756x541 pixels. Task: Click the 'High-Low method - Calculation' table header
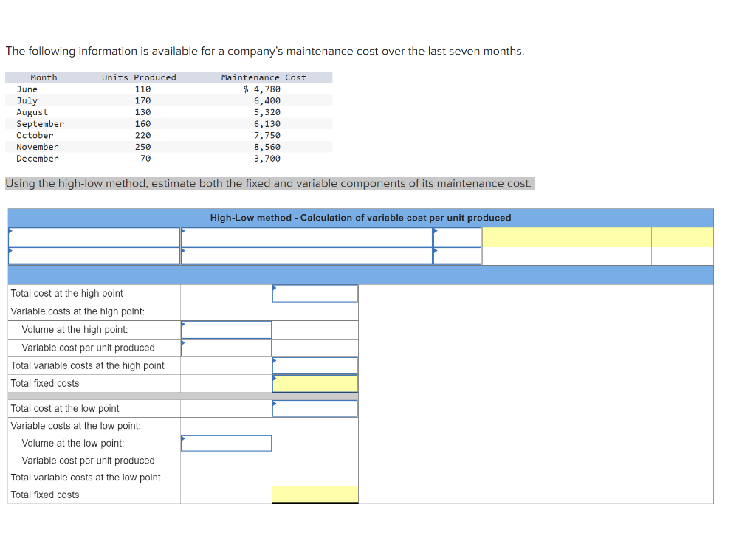(x=360, y=218)
